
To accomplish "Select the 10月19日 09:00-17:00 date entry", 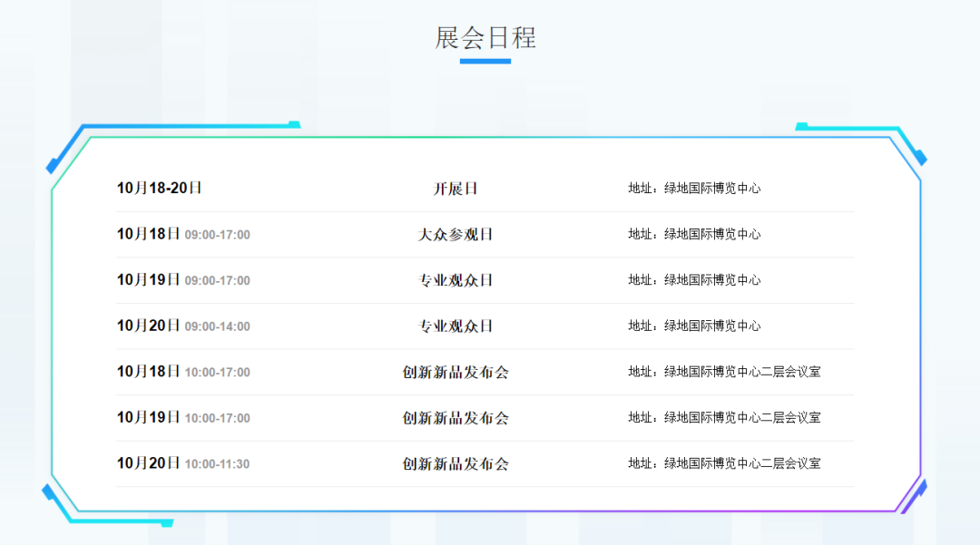I will [183, 280].
